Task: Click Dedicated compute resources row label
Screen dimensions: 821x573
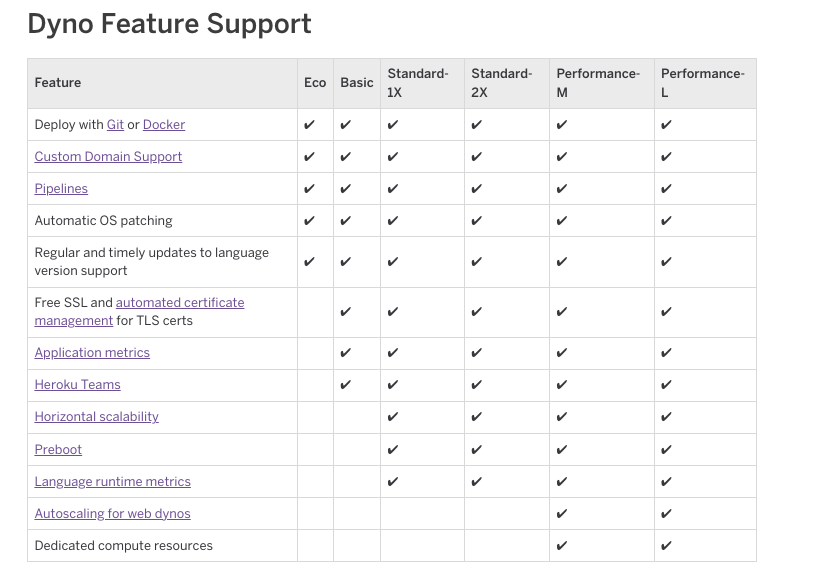Action: 124,545
